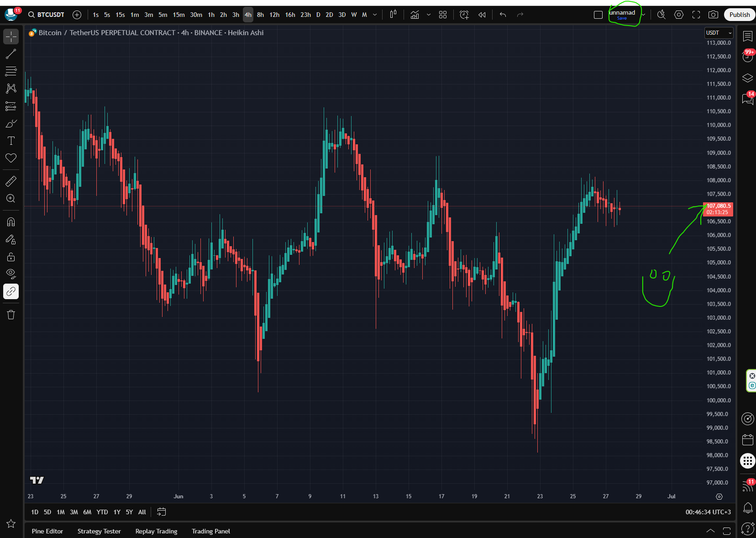The height and width of the screenshot is (538, 756).
Task: Open the Fibonacci retracement tools
Action: 11,71
